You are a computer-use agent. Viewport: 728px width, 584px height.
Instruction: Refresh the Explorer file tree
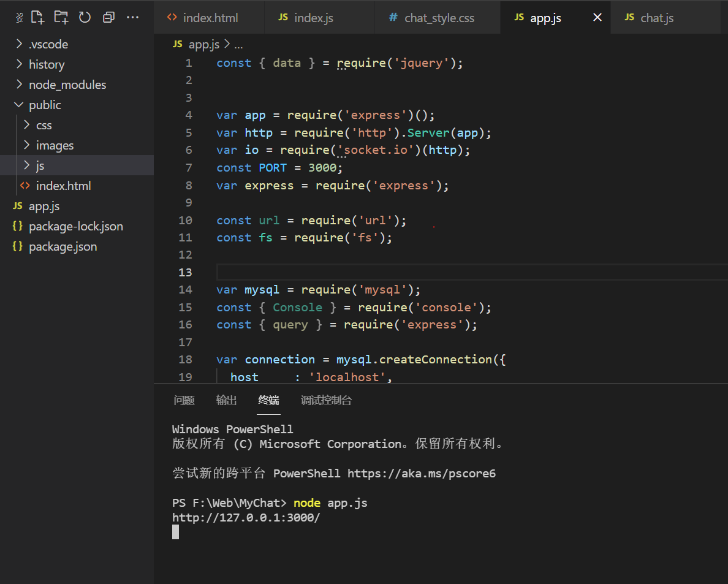tap(84, 17)
